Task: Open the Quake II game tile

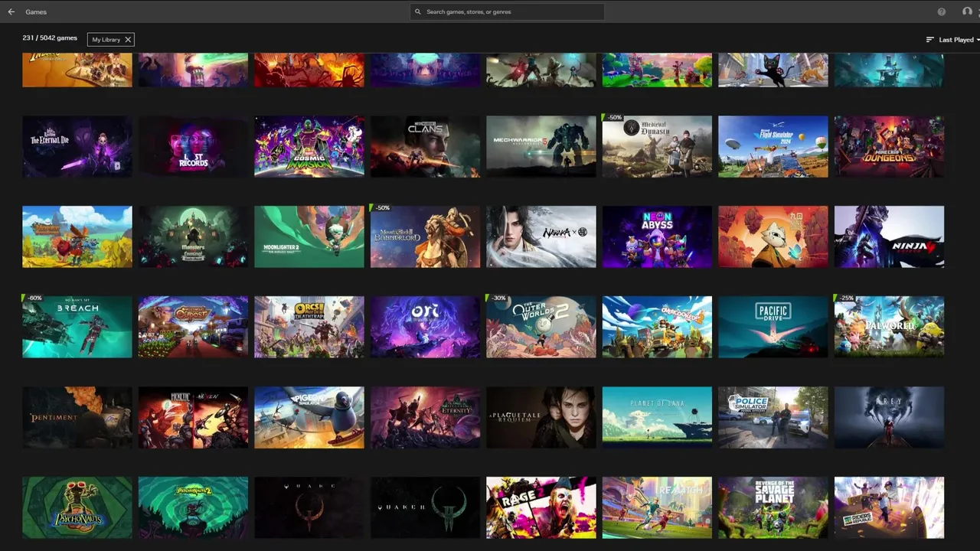Action: (x=425, y=507)
